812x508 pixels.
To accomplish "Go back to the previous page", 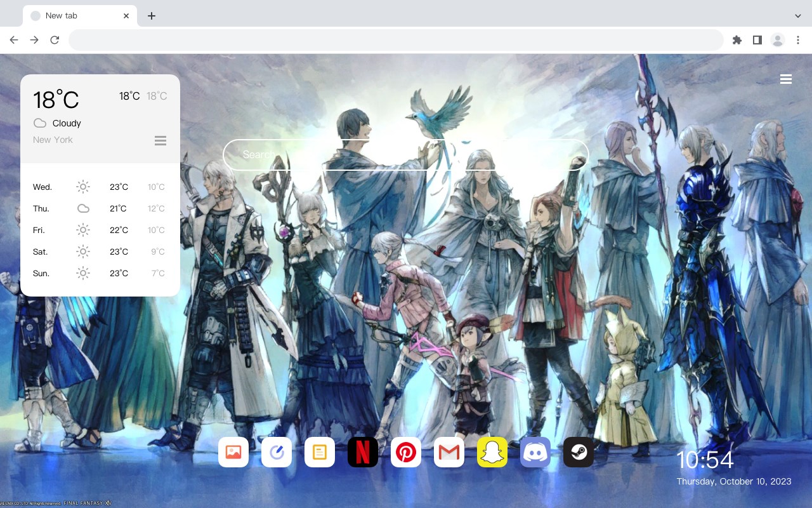I will (14, 40).
